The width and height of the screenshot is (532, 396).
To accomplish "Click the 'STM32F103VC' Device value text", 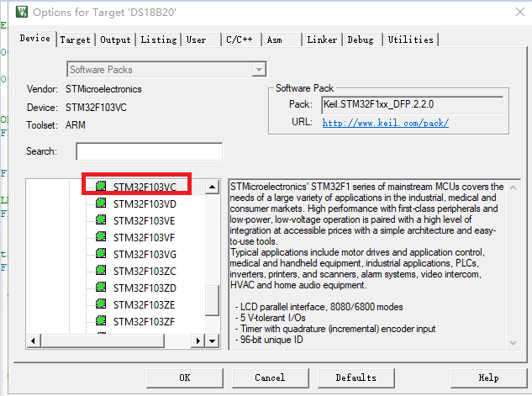I will point(96,108).
